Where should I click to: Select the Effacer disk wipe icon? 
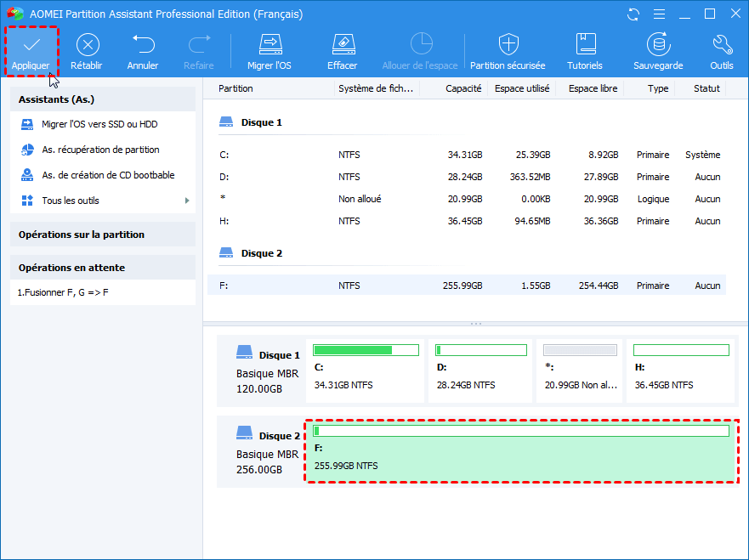(x=342, y=45)
